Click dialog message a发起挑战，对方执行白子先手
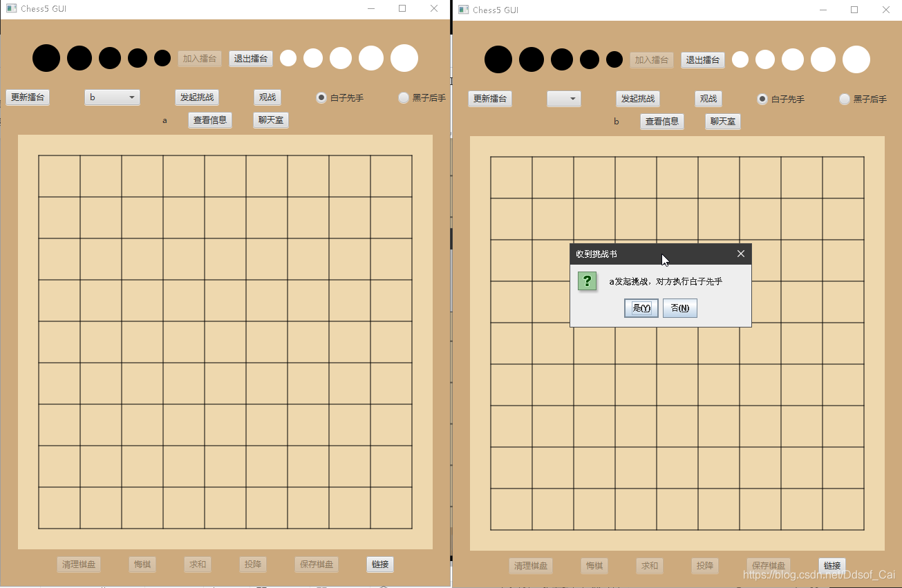The width and height of the screenshot is (902, 588). click(666, 282)
